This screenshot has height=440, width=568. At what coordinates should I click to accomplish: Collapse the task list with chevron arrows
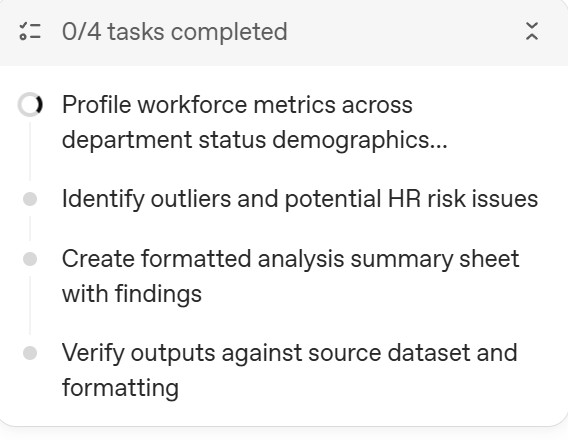pyautogui.click(x=531, y=31)
